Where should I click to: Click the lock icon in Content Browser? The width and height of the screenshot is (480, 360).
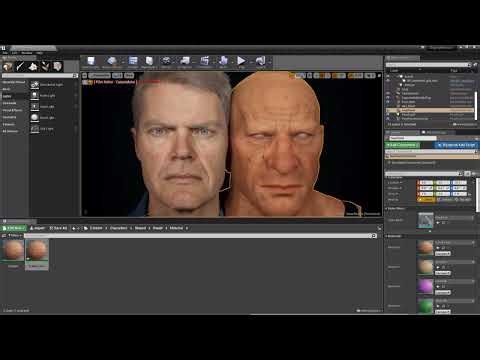(x=379, y=228)
